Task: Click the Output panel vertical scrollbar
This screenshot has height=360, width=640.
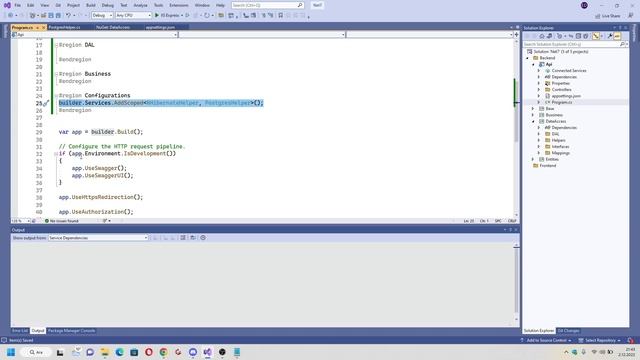Action: (x=517, y=282)
